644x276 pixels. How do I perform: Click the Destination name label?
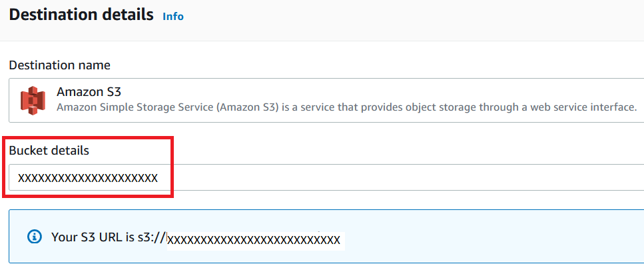point(59,65)
